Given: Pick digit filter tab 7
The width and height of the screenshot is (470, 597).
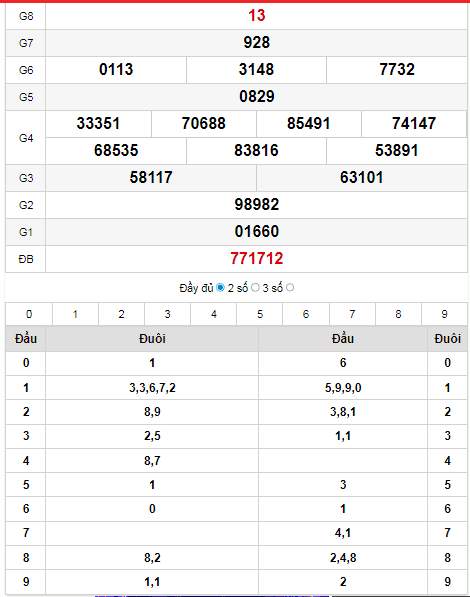Looking at the screenshot, I should point(352,314).
